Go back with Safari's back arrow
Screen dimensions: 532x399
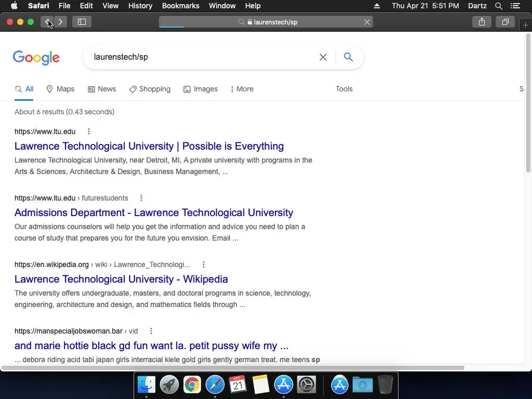[47, 22]
